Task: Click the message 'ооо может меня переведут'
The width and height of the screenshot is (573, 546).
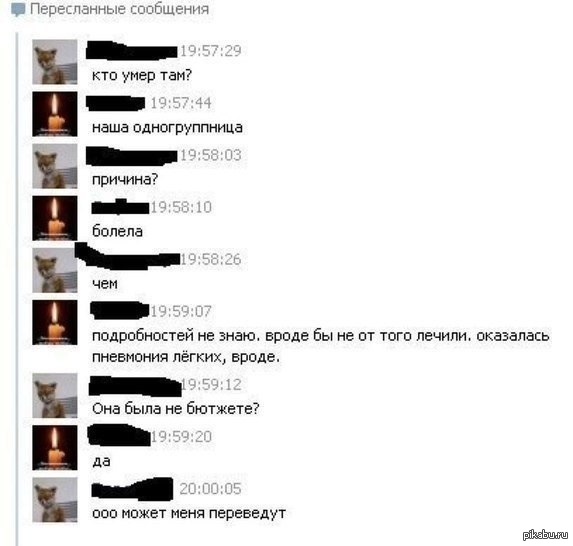Action: tap(189, 513)
